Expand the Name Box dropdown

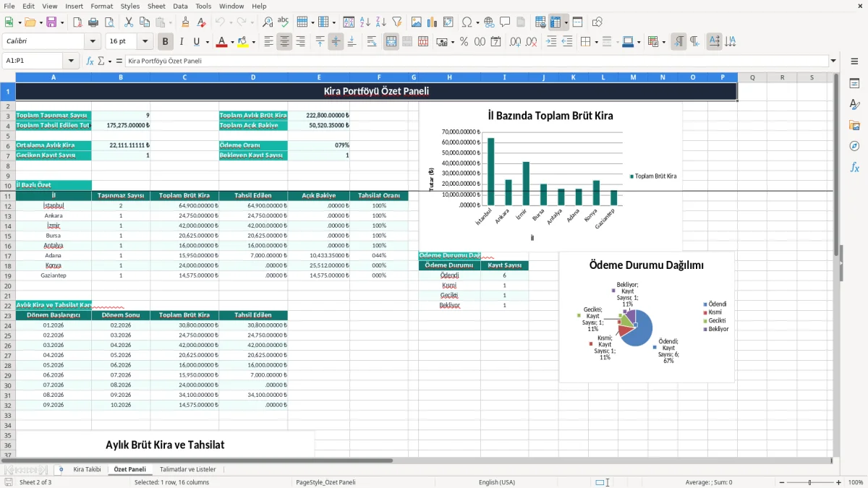pyautogui.click(x=71, y=61)
